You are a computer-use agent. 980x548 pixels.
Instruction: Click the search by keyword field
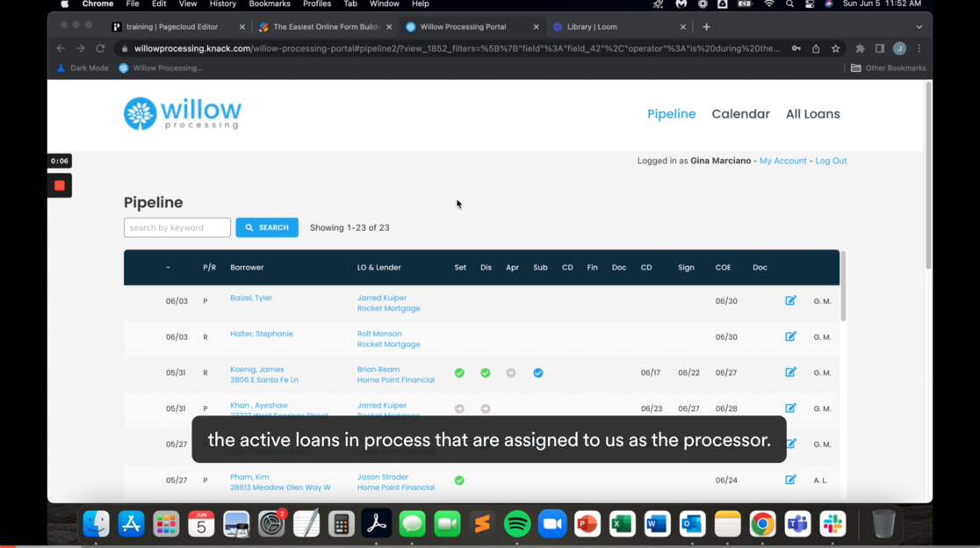coord(177,227)
